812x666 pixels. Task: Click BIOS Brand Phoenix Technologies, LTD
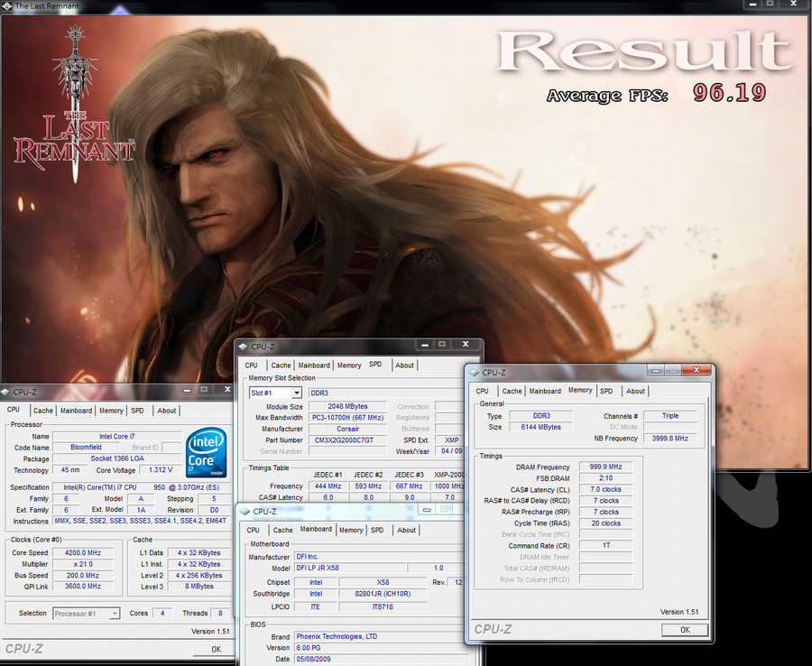(383, 636)
